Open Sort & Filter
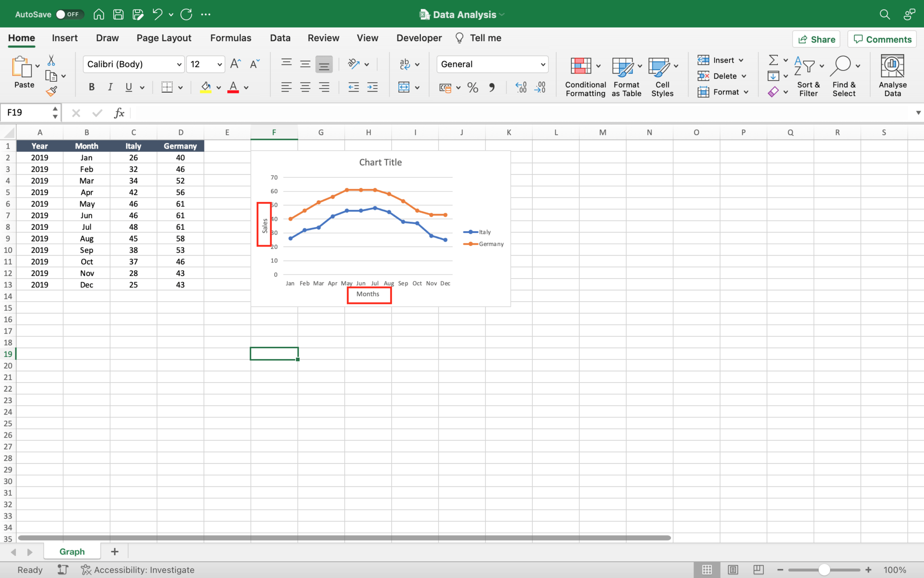Screen dimensions: 924x578 coord(808,76)
